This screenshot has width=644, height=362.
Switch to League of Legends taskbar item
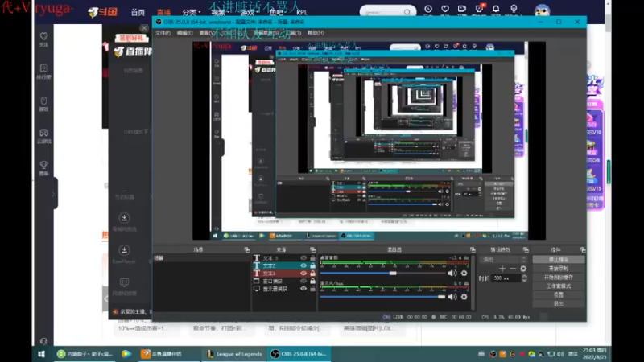[234, 354]
